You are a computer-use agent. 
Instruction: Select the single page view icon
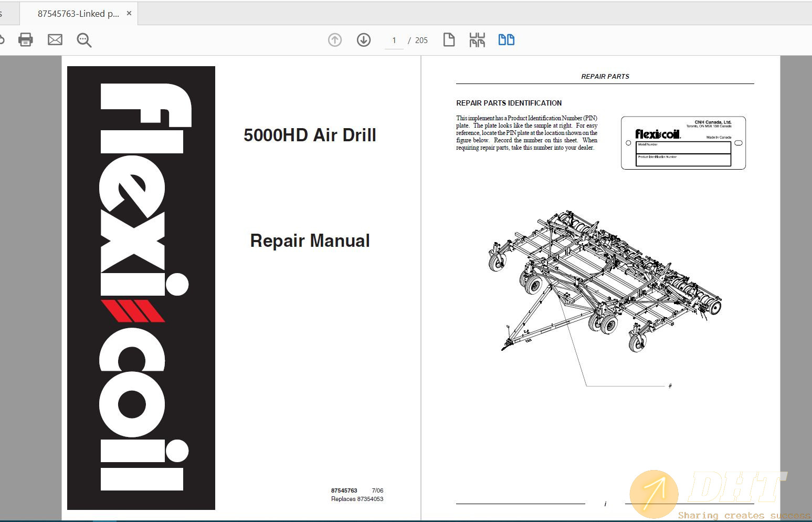coord(449,39)
